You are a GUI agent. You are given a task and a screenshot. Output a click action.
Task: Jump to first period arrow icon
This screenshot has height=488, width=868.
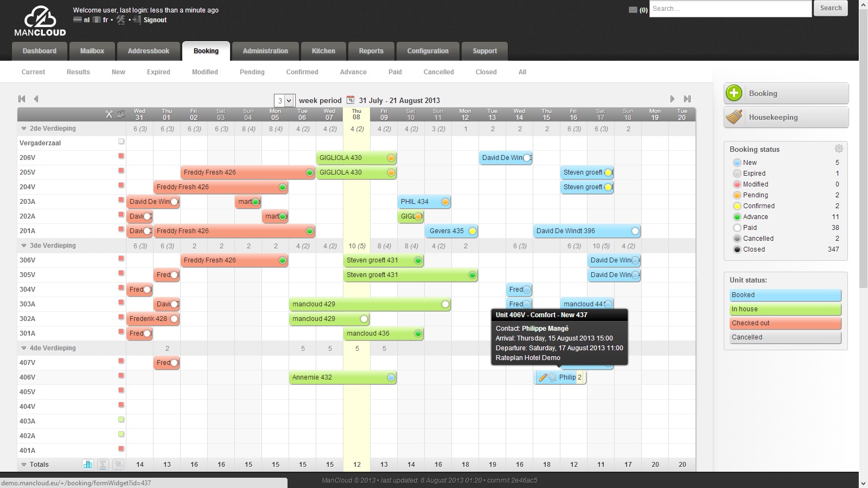click(x=22, y=99)
